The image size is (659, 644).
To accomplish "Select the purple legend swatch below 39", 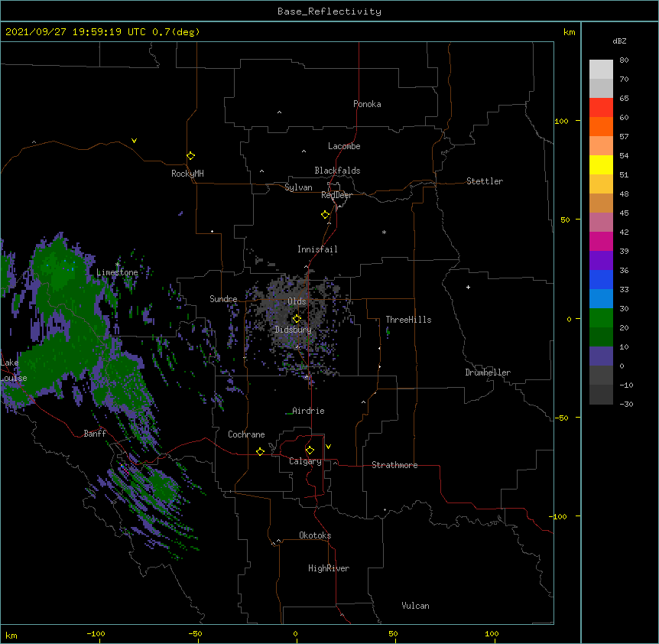I will pyautogui.click(x=601, y=260).
